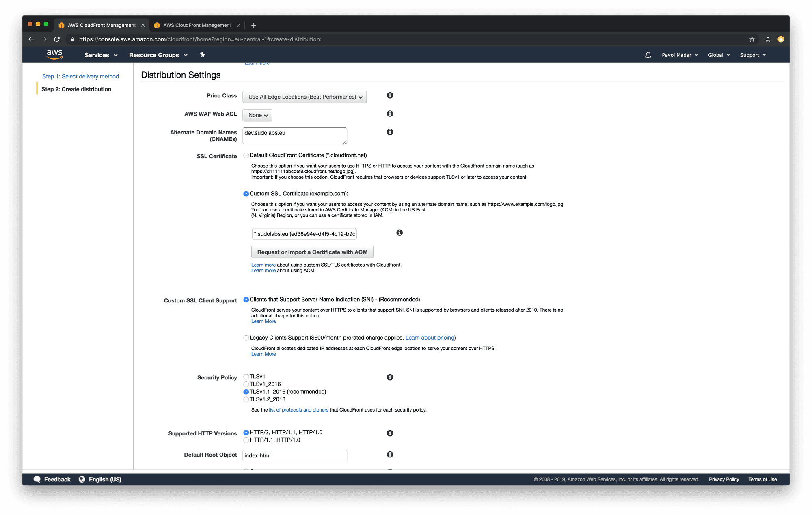Image resolution: width=812 pixels, height=515 pixels.
Task: Switch to the second AWS CloudFront tab
Action: tap(197, 25)
